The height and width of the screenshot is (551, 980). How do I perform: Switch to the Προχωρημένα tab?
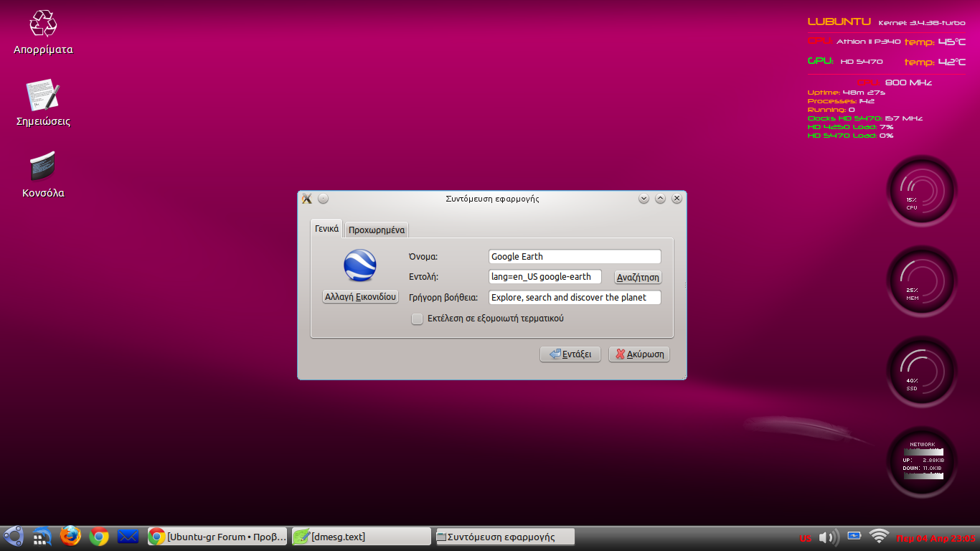(x=377, y=230)
